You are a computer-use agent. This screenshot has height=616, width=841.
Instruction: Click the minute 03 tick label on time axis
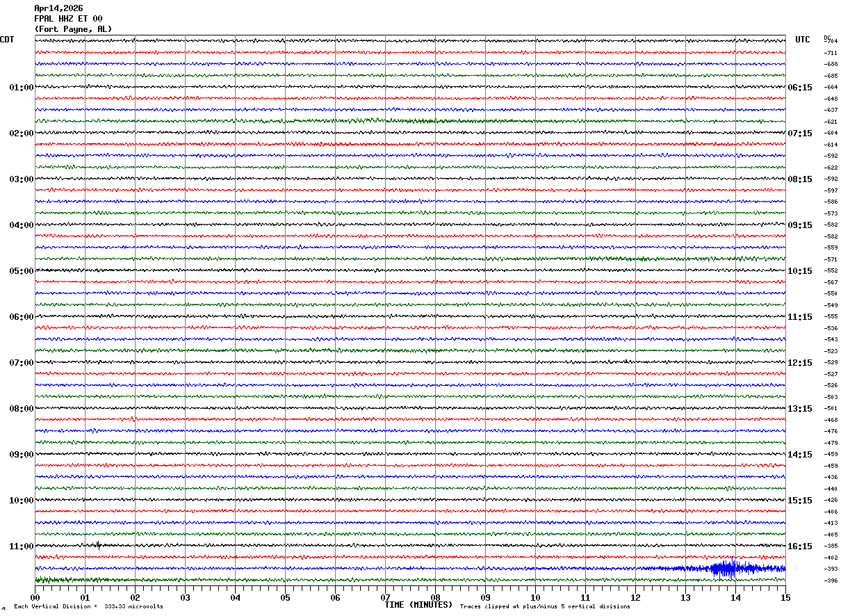[x=185, y=597]
